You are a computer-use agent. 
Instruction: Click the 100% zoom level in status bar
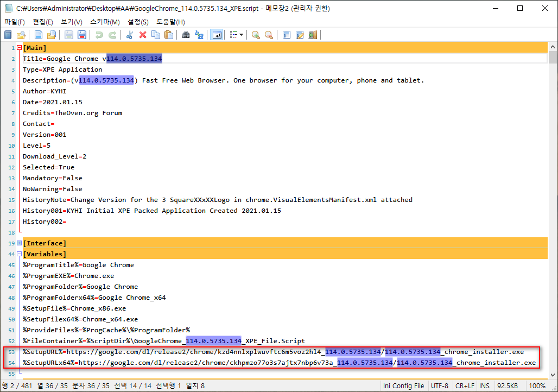[537, 385]
